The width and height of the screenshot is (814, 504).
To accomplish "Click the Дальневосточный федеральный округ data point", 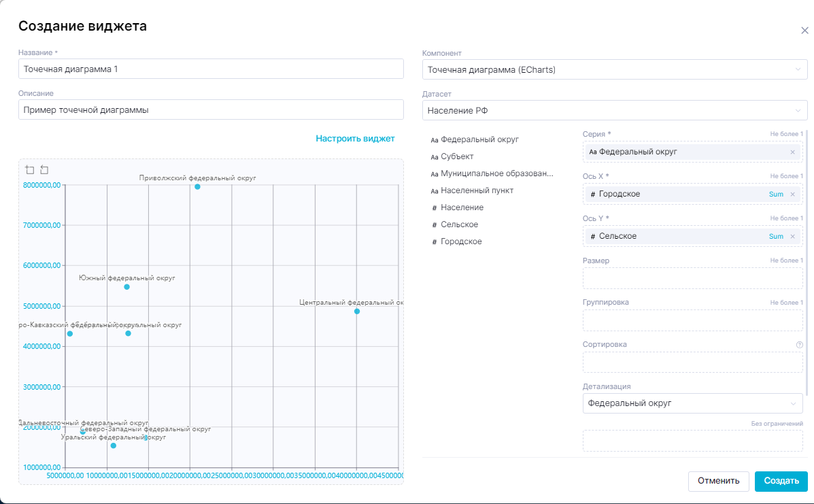I will tap(82, 432).
